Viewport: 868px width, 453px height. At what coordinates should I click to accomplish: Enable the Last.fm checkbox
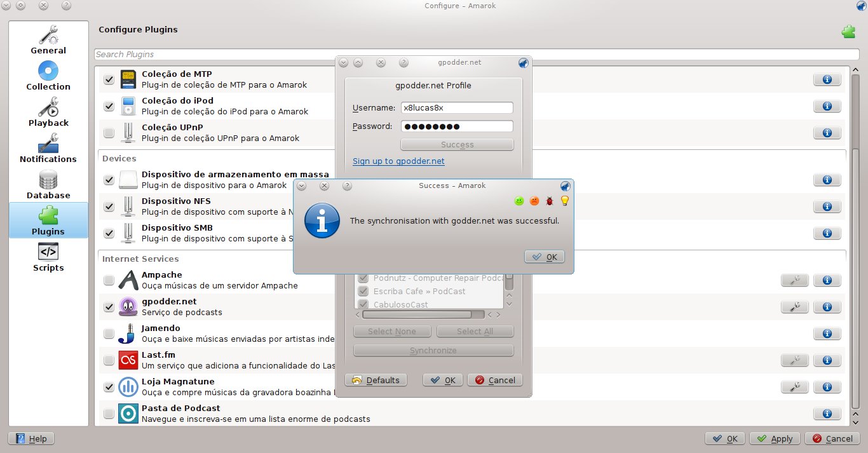109,360
